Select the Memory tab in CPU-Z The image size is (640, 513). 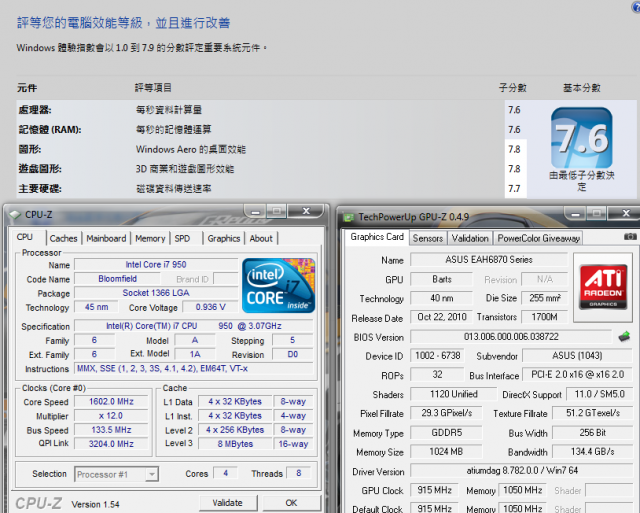[150, 238]
